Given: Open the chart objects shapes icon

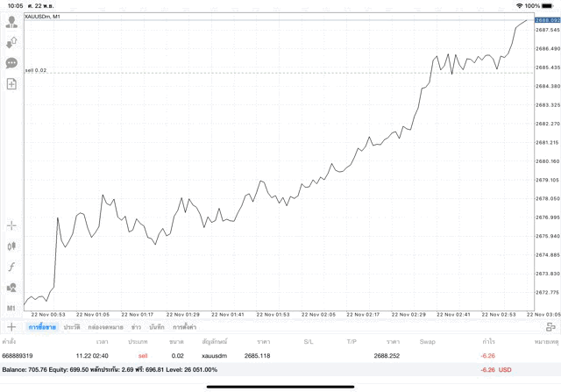Looking at the screenshot, I should pos(11,287).
